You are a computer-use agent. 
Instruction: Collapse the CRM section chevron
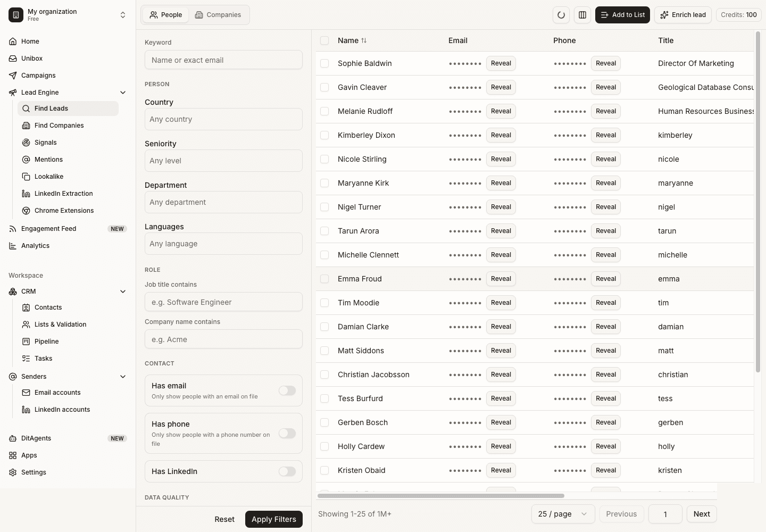(x=123, y=292)
